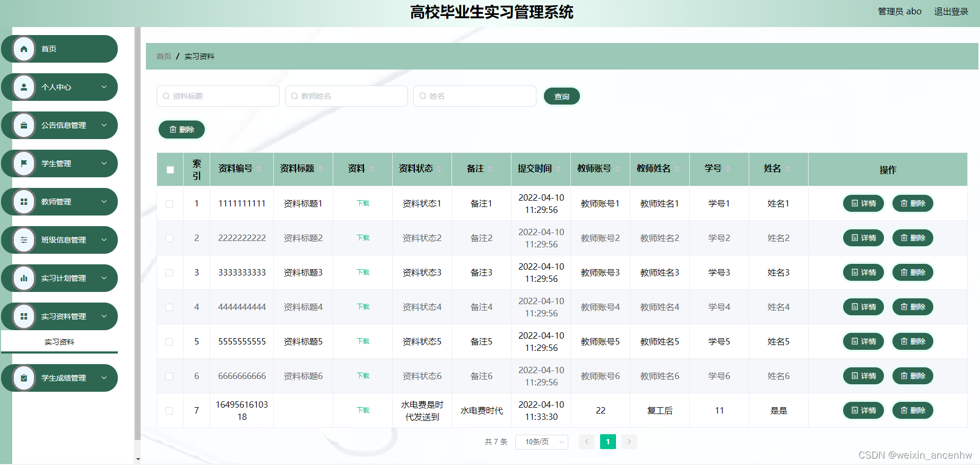The height and width of the screenshot is (465, 980).
Task: Open 详情 for row 资料标题1
Action: 863,203
